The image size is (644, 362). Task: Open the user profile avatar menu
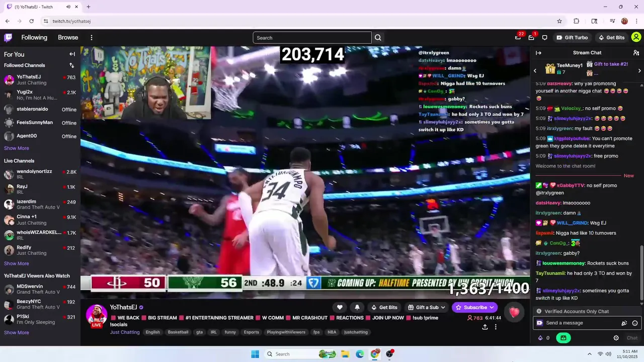(x=636, y=38)
